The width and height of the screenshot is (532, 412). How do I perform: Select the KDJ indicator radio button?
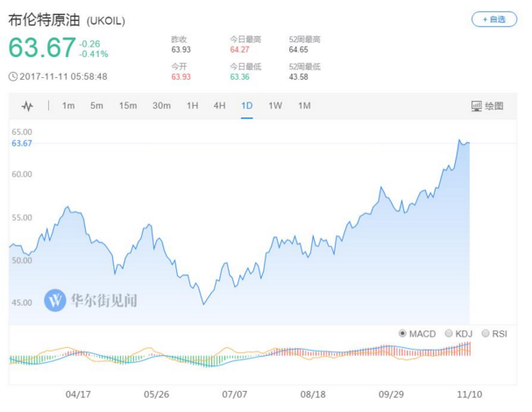(x=449, y=334)
